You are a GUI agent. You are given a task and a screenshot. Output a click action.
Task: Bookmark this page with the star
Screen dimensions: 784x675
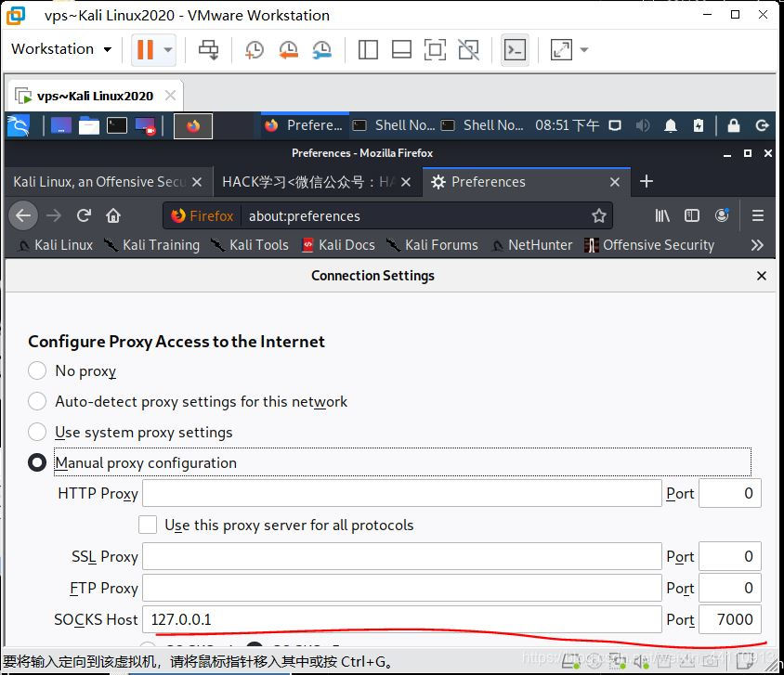[599, 215]
